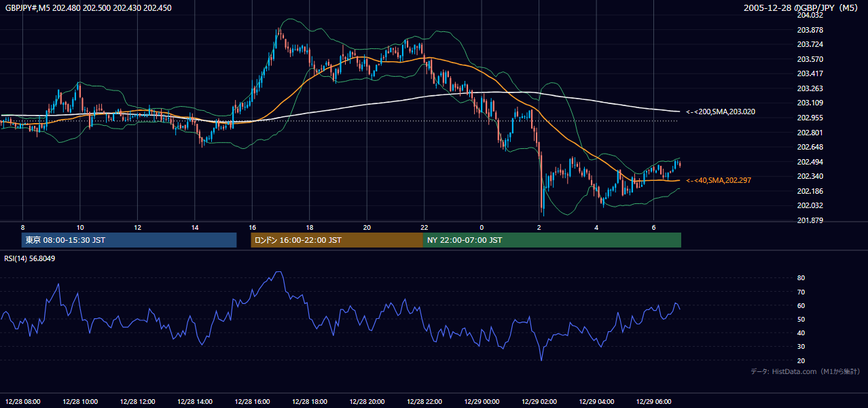Click the RSI scale value 70
Image resolution: width=868 pixels, height=408 pixels.
tap(801, 292)
